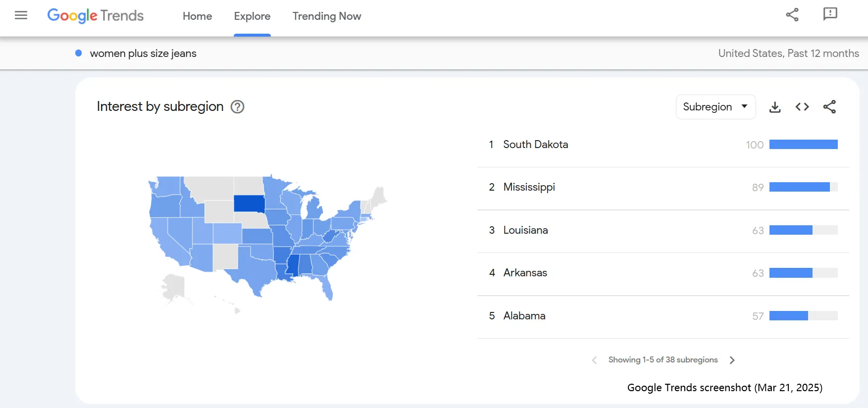Click the Alabama interest bar
The height and width of the screenshot is (408, 868).
coord(803,316)
